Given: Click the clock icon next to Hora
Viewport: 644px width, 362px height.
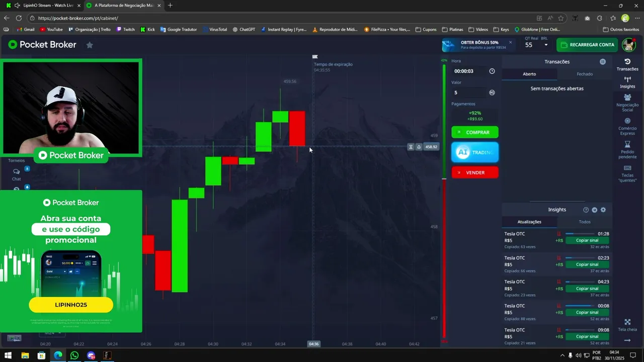Looking at the screenshot, I should point(492,71).
